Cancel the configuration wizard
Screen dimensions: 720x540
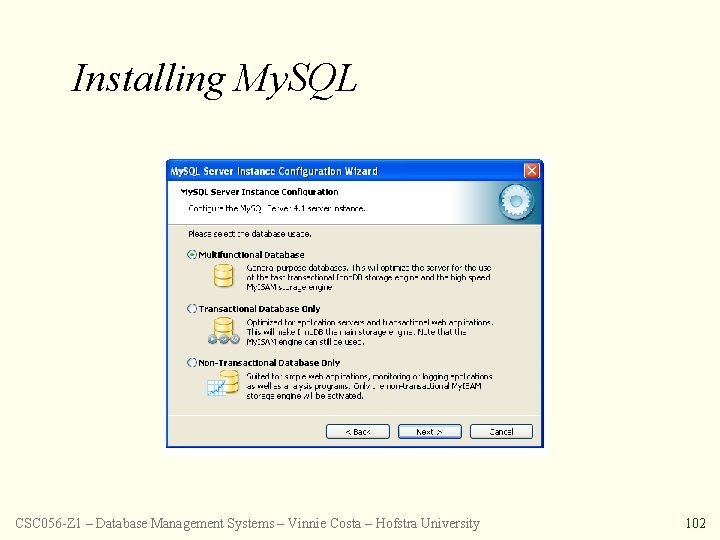tap(501, 432)
